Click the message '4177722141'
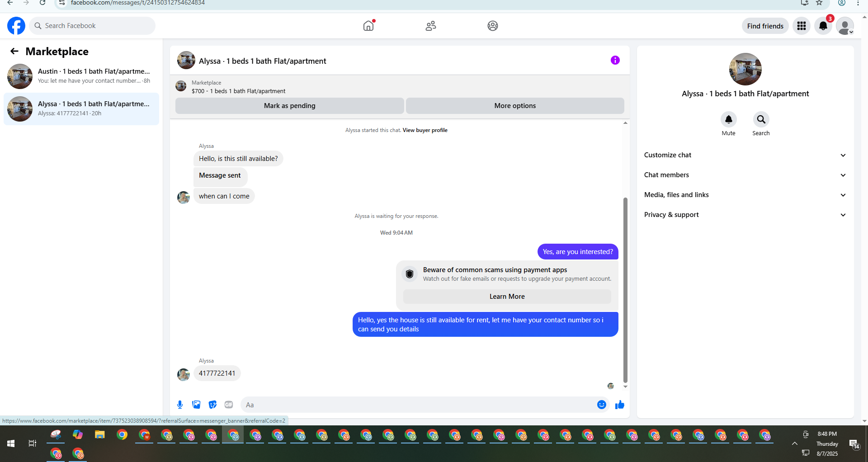868x462 pixels. click(217, 373)
